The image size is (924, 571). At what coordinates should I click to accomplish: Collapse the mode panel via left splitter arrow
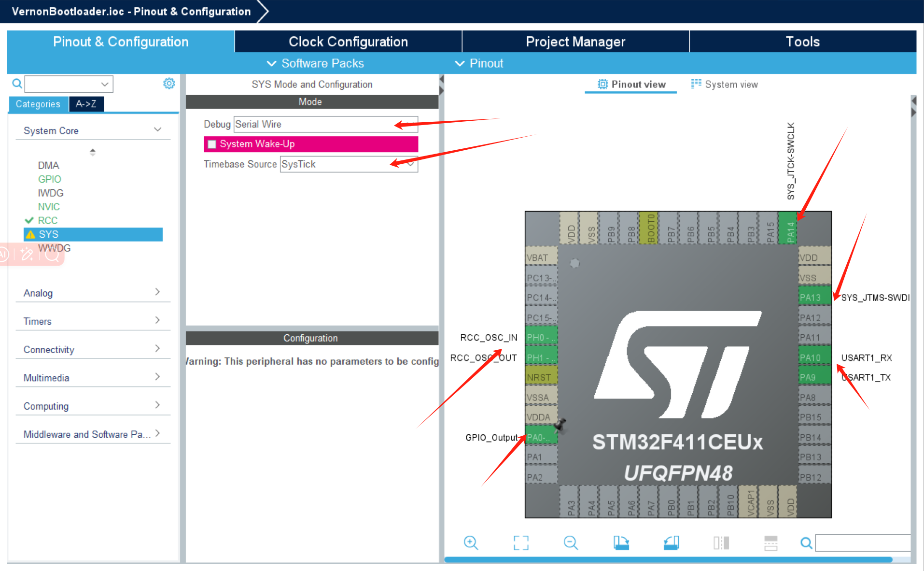(441, 79)
